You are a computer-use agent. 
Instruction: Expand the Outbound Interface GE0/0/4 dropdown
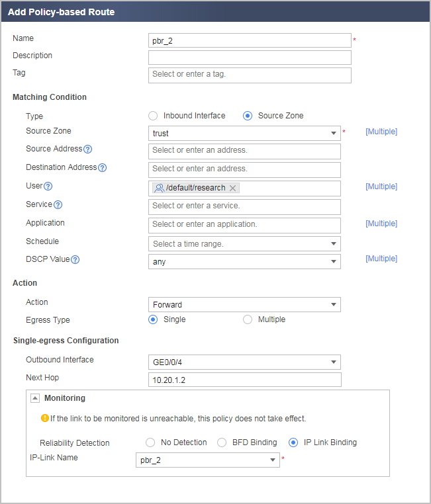click(x=244, y=362)
